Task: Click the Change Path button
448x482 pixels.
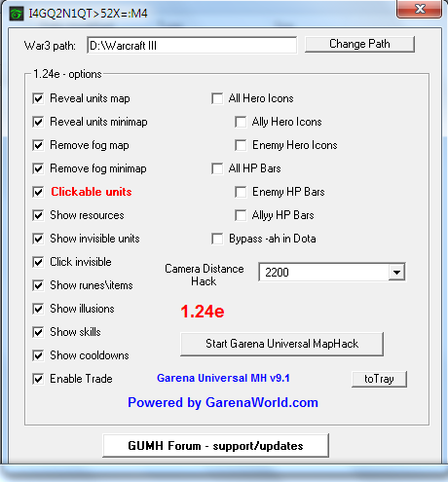Action: [x=359, y=44]
